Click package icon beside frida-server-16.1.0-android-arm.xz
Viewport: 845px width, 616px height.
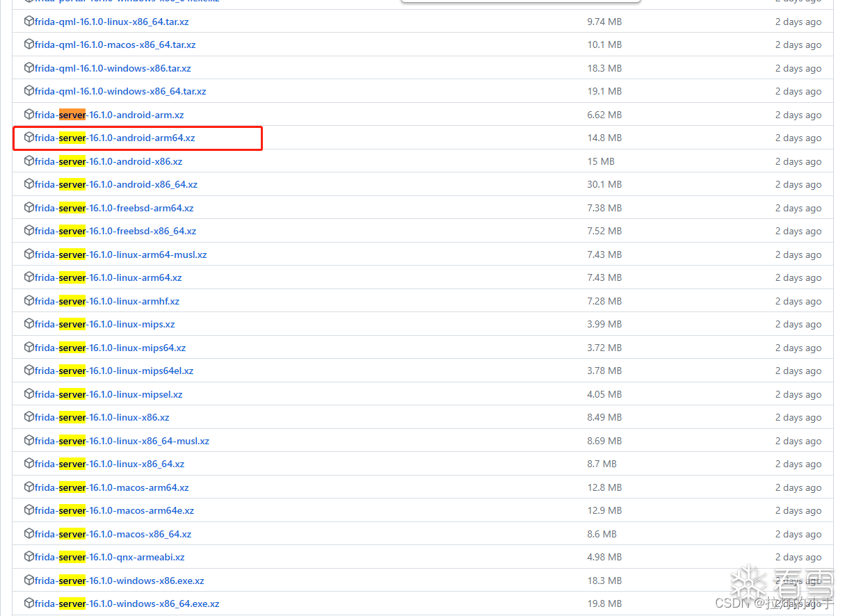[29, 115]
